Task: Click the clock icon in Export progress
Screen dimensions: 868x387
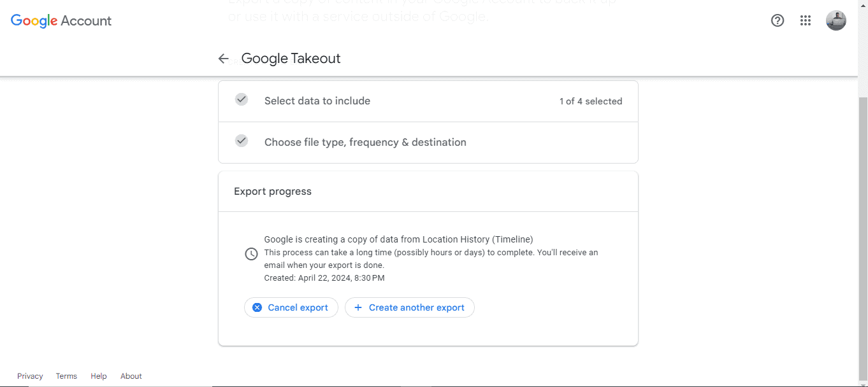Action: (251, 253)
